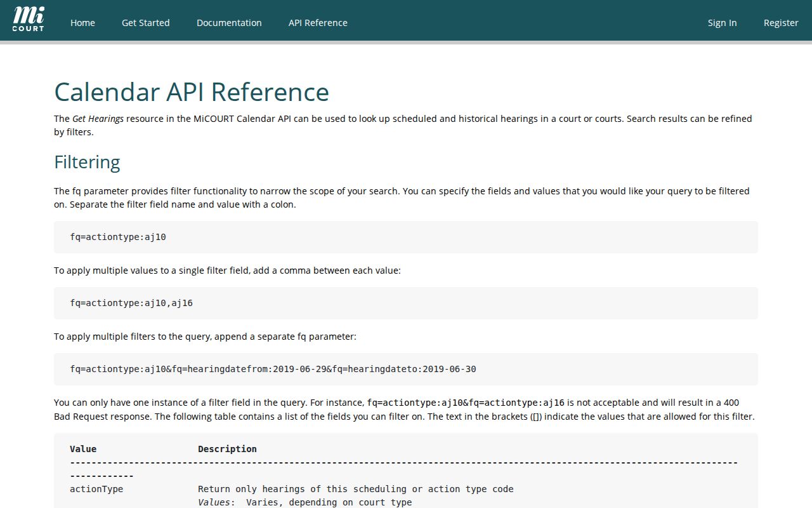Click 'Values: Varies, depending on court type'
The width and height of the screenshot is (812, 508).
pyautogui.click(x=304, y=502)
